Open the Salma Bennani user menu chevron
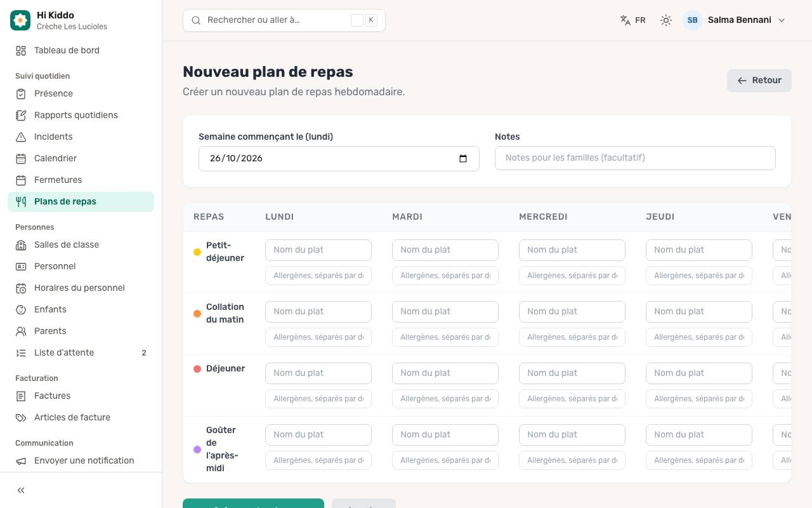The height and width of the screenshot is (508, 812). [x=782, y=20]
